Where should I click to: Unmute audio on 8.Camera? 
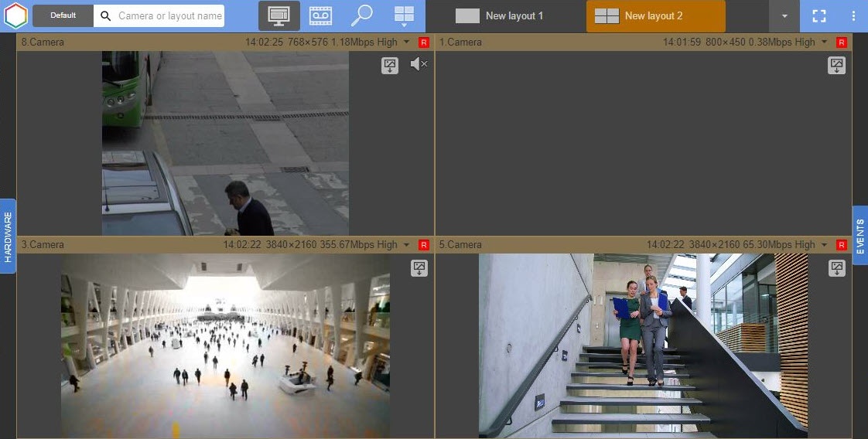click(419, 64)
